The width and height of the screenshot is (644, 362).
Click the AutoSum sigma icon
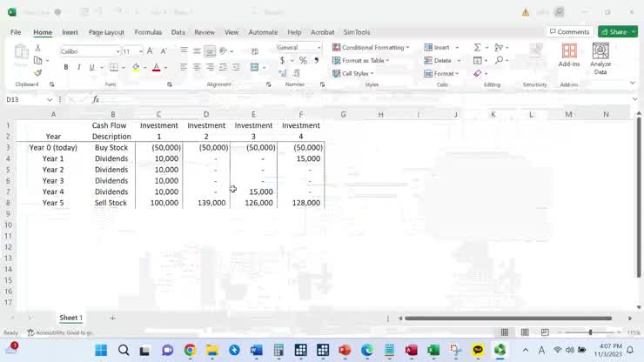(x=478, y=47)
